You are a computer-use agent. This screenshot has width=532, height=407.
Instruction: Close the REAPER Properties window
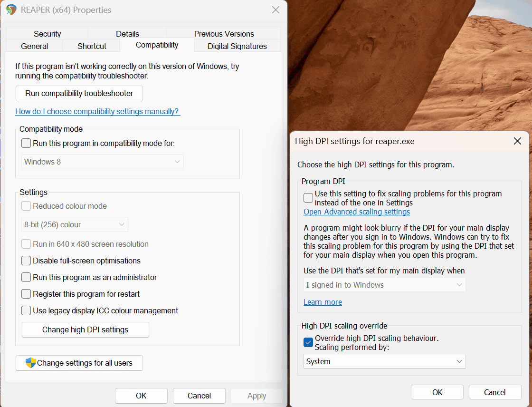coord(275,10)
